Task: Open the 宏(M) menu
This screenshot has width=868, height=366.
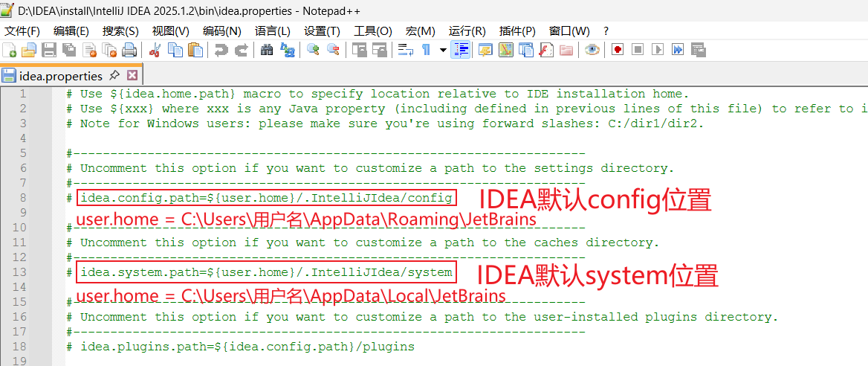Action: pyautogui.click(x=420, y=31)
